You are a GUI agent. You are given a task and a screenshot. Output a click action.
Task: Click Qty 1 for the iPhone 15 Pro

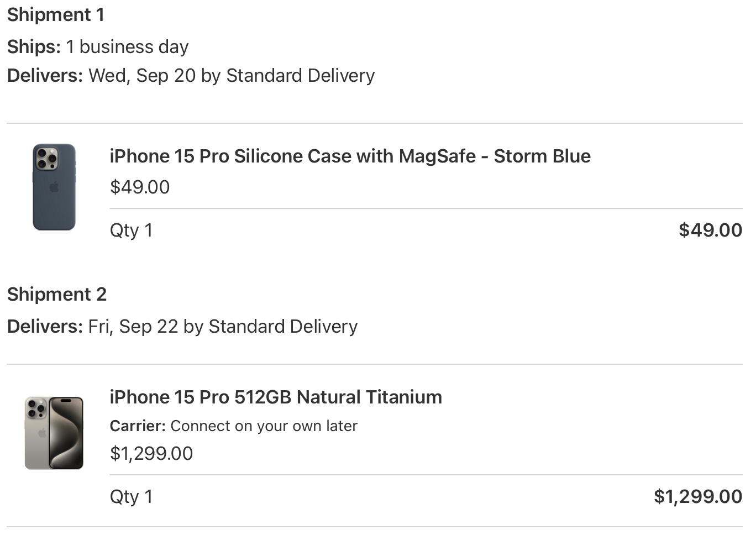pyautogui.click(x=131, y=497)
